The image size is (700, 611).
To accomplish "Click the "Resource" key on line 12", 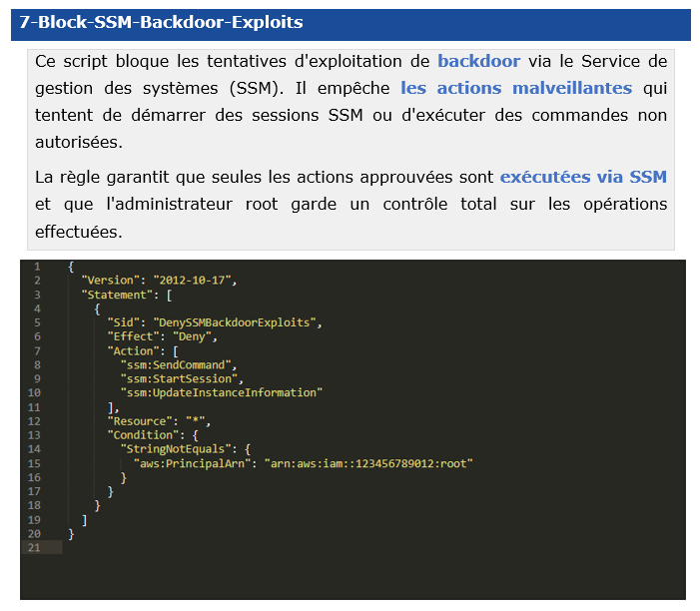I will click(140, 421).
